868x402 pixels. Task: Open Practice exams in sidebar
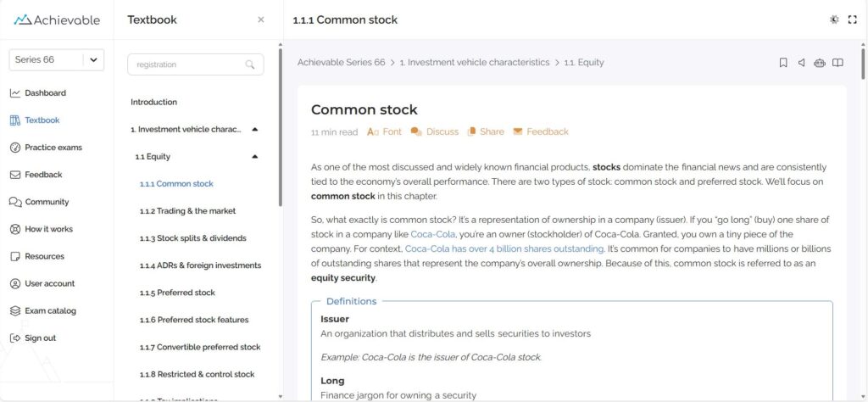[53, 148]
